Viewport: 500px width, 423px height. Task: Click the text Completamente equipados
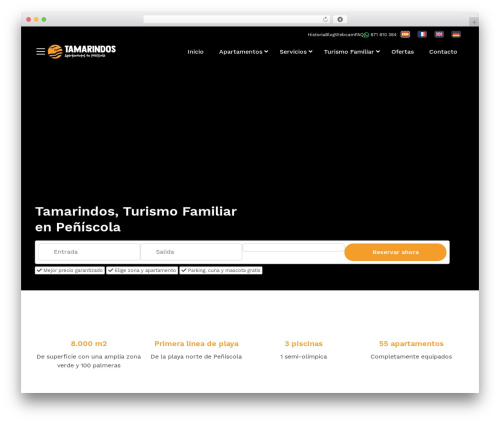click(411, 357)
